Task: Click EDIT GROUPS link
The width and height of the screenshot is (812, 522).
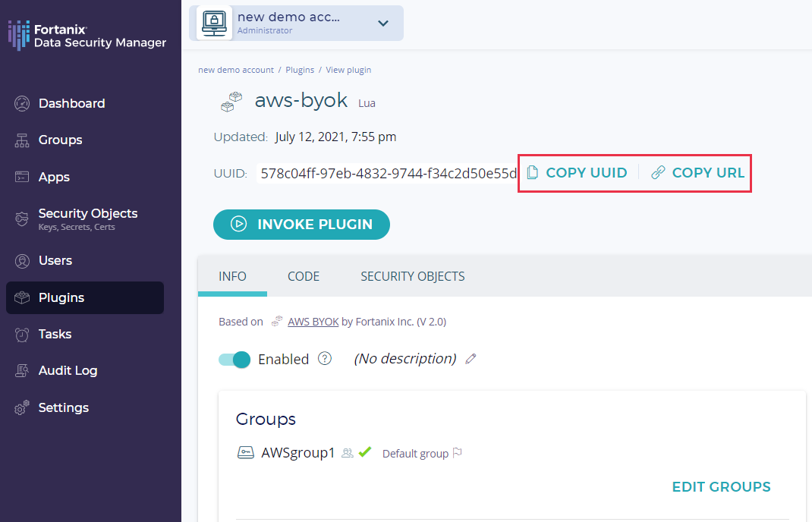Action: (721, 487)
